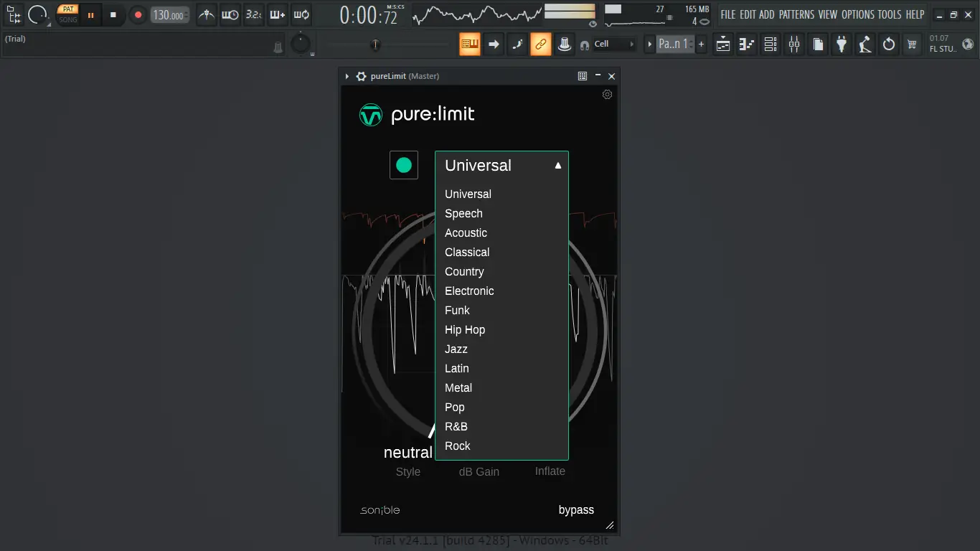Screen dimensions: 980x551
Task: Select Speech from the profile list
Action: pos(501,214)
